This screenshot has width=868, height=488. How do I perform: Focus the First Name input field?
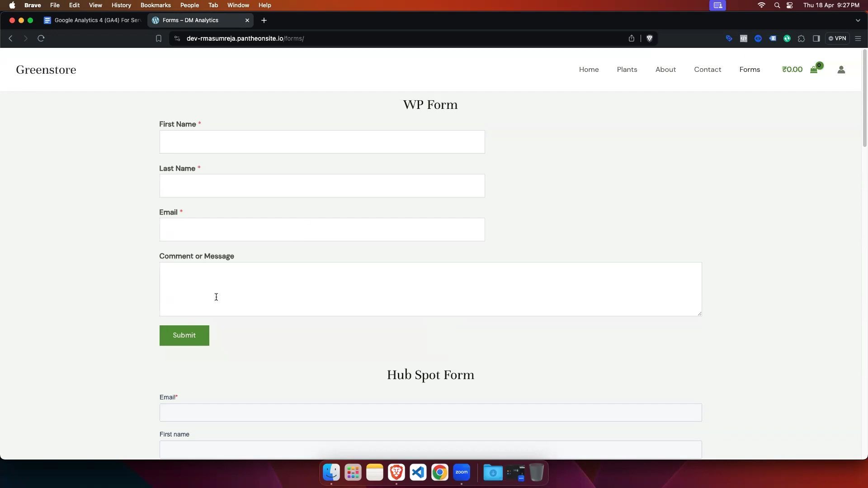point(322,142)
